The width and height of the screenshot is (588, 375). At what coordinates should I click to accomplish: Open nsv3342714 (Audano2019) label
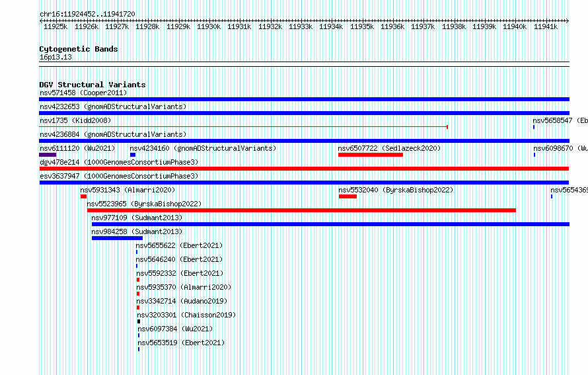tap(182, 301)
